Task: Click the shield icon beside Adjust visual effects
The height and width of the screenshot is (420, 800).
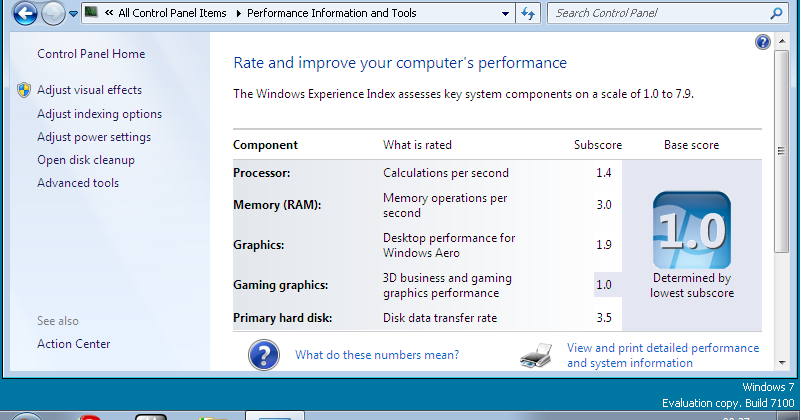Action: [23, 90]
